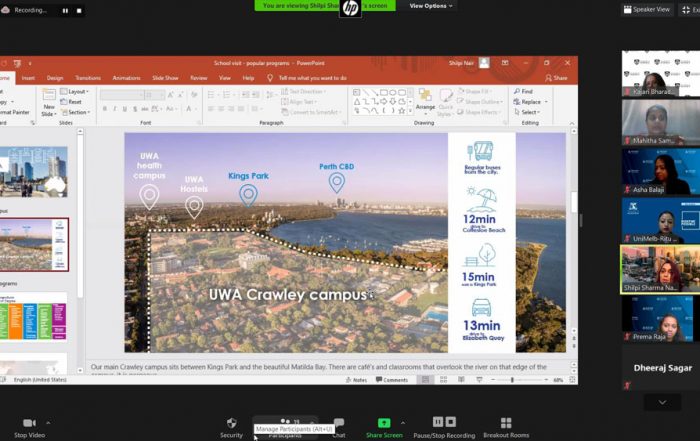Image resolution: width=700 pixels, height=441 pixels.
Task: Select the Rectangle shape in the shapes gallery
Action: tap(383, 92)
